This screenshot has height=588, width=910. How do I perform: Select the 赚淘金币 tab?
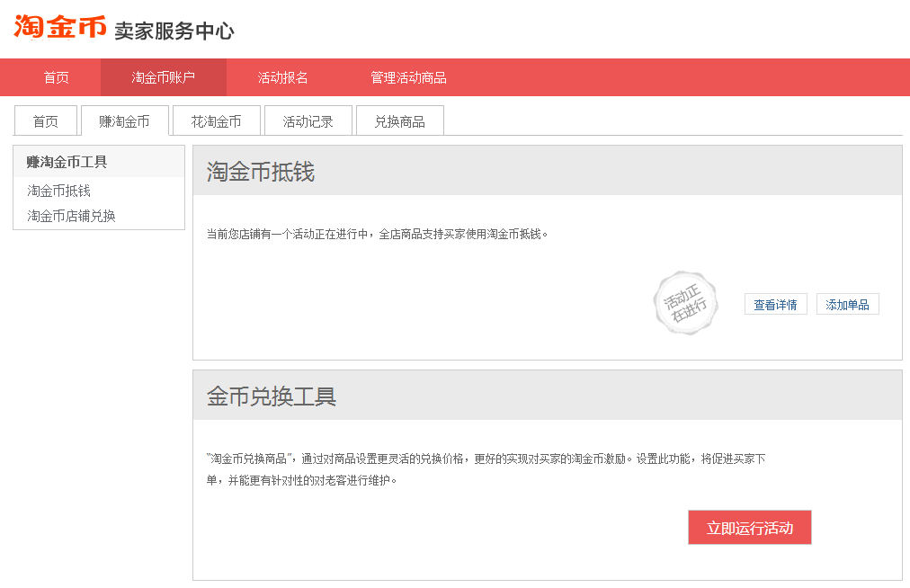125,120
